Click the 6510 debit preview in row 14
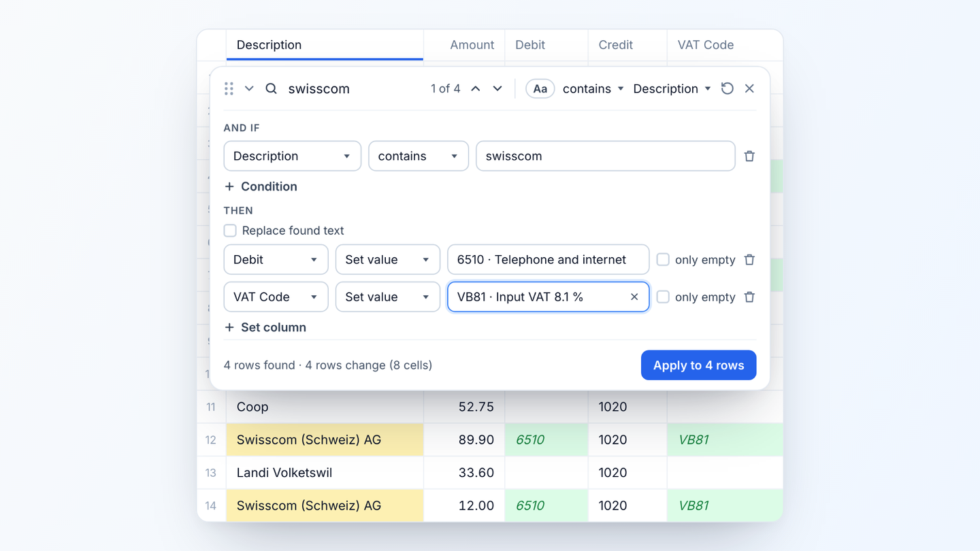This screenshot has height=551, width=980. point(546,505)
